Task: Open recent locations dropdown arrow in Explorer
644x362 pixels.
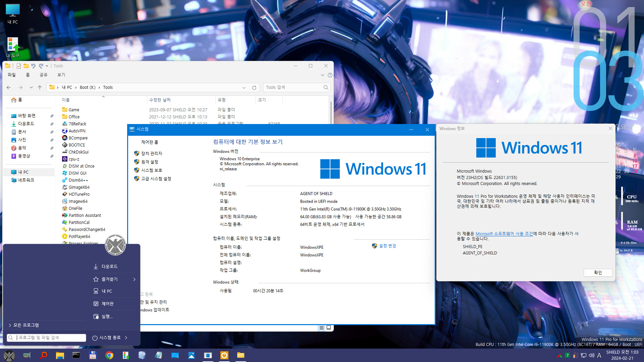Action: tap(31, 87)
